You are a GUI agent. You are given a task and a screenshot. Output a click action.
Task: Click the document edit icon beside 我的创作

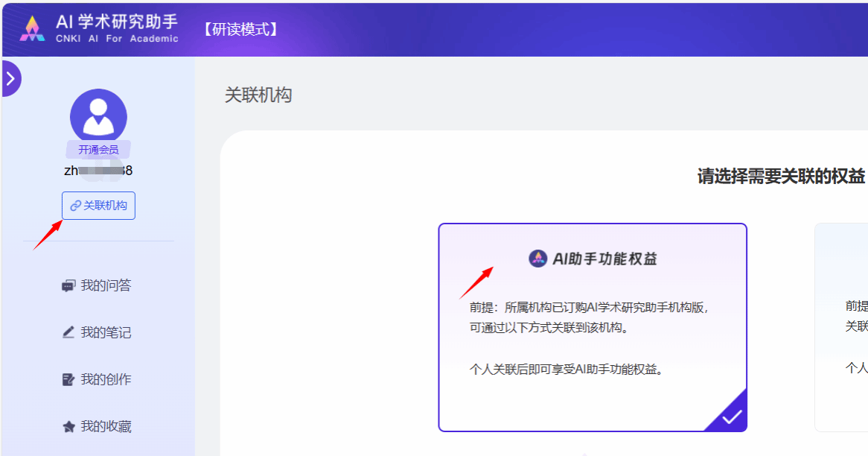click(68, 379)
